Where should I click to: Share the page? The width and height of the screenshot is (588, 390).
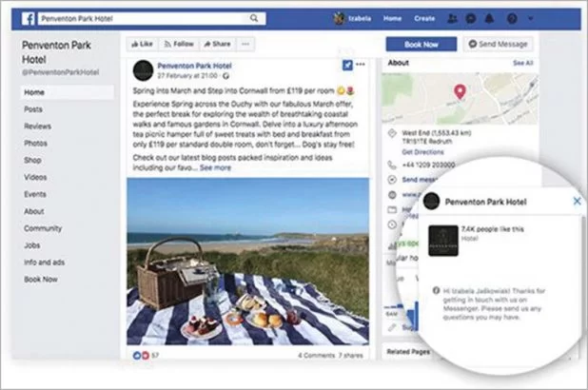(x=218, y=44)
